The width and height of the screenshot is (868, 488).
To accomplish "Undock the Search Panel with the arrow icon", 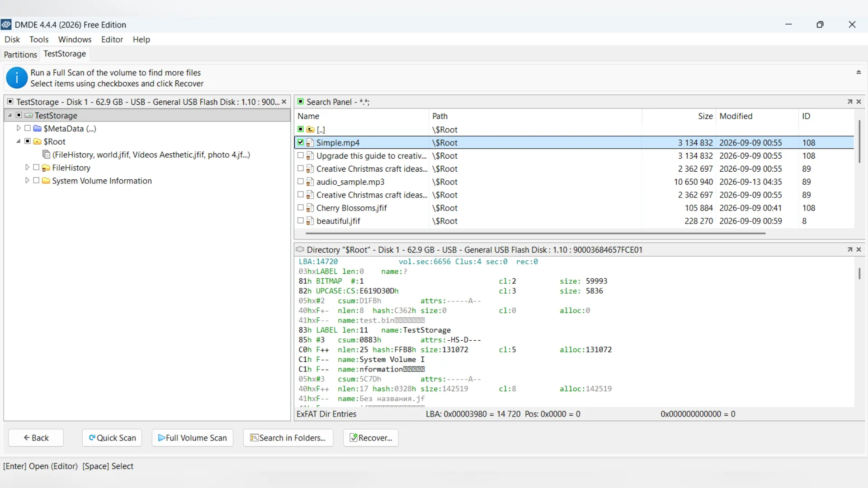I will [x=850, y=102].
